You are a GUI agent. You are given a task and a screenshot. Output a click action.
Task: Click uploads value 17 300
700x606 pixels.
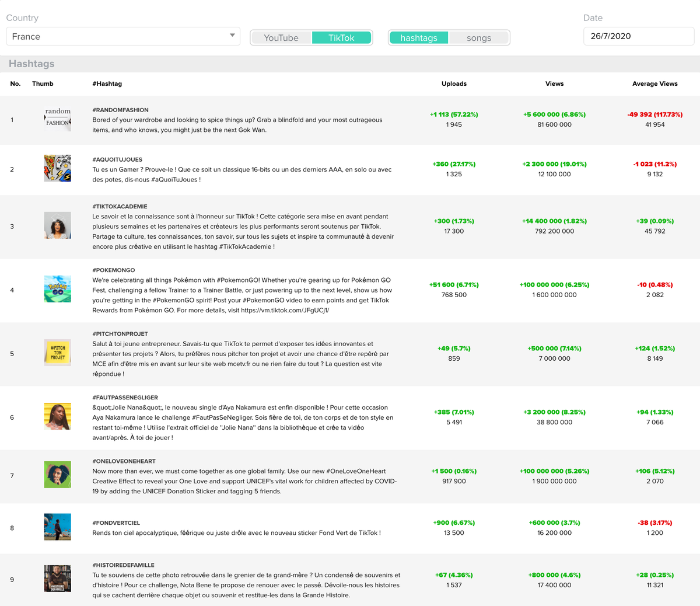point(454,231)
